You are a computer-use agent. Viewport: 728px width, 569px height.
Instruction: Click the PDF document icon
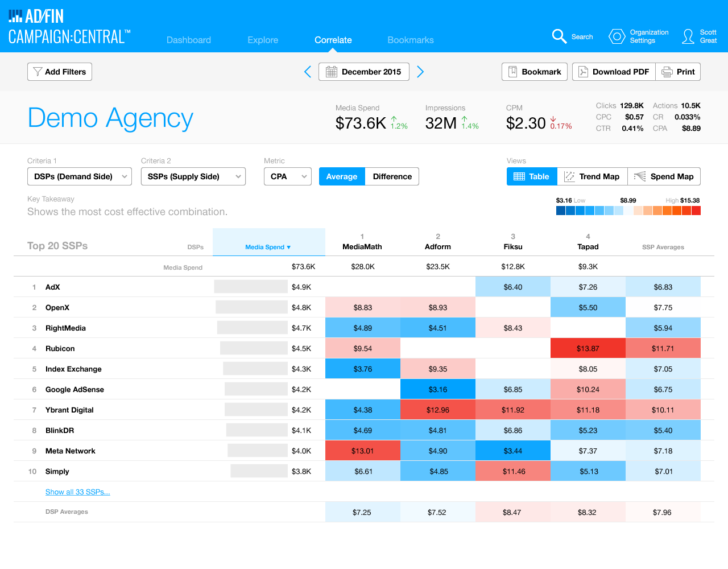(583, 72)
